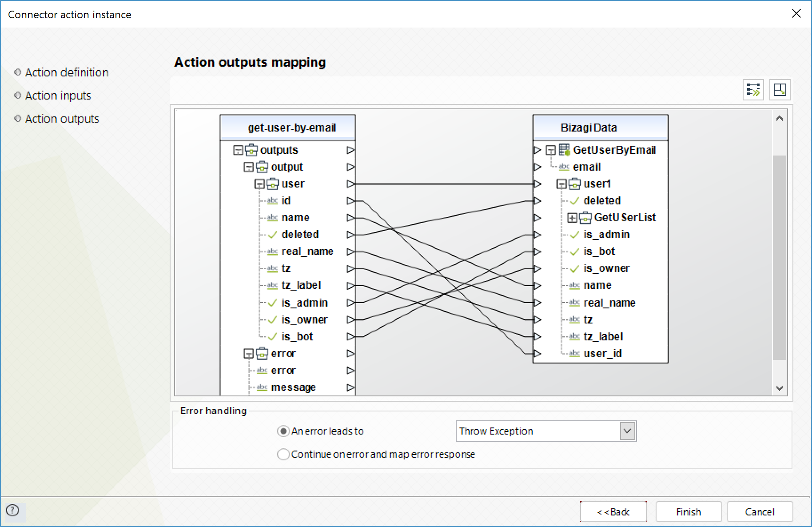Select the tz_label field in Bizagi Data
This screenshot has height=527, width=812.
[603, 337]
